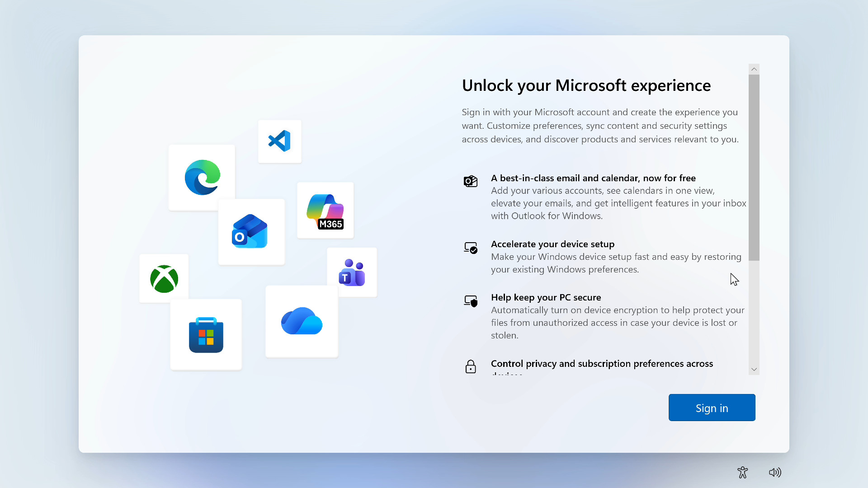
Task: Click the Visual Studio Code icon tile
Action: click(279, 141)
